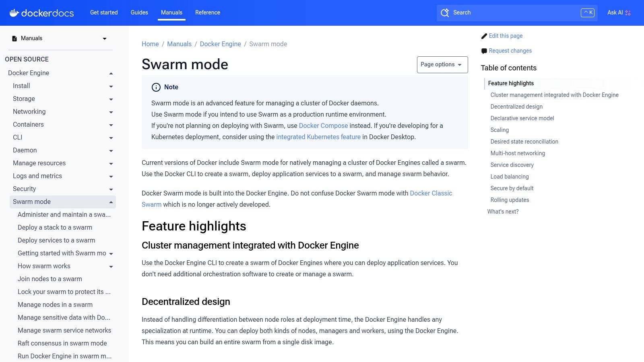The width and height of the screenshot is (644, 362).
Task: Jump to What's next? TOC entry
Action: 503,212
